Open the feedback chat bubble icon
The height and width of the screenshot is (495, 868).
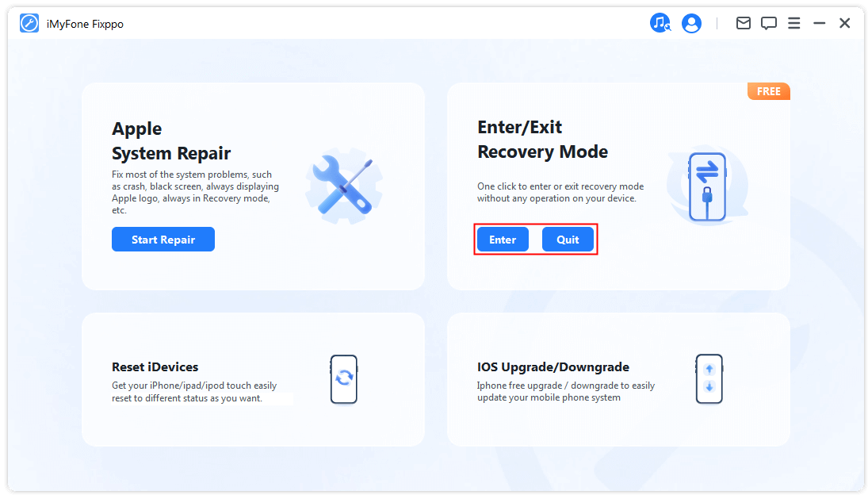(768, 23)
